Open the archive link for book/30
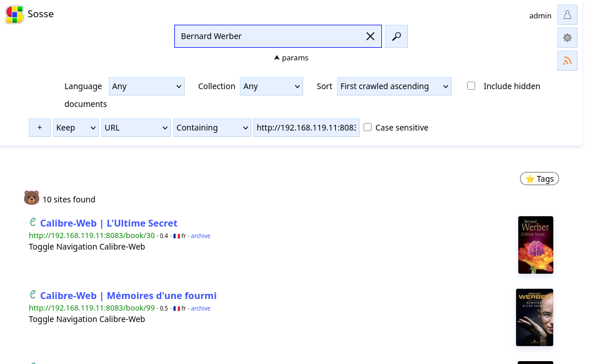The width and height of the screenshot is (589, 364). tap(201, 236)
